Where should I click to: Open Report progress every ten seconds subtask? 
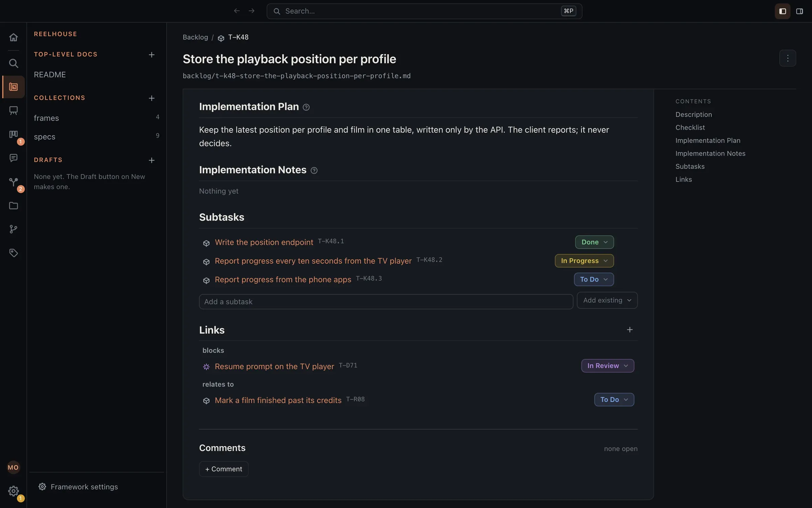click(x=313, y=261)
